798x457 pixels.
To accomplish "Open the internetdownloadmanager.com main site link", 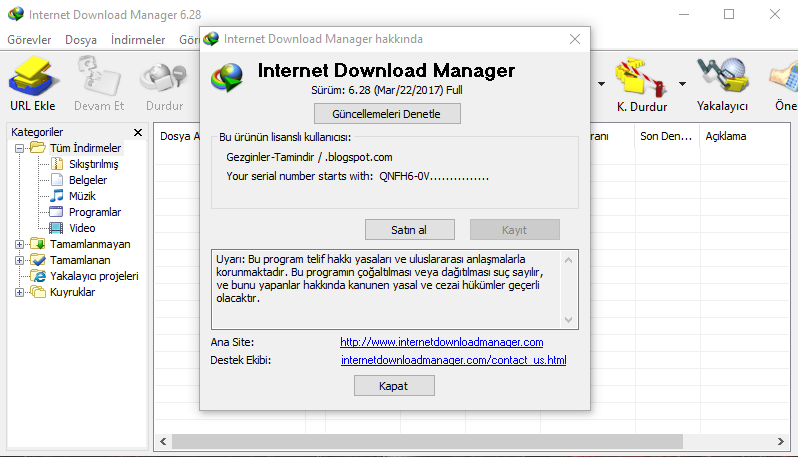I will [x=442, y=342].
